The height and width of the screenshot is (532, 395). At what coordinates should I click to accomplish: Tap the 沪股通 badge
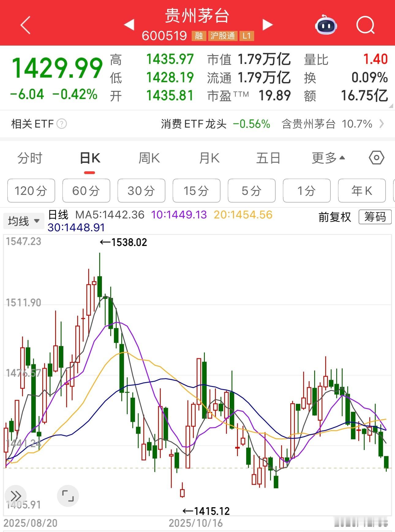pyautogui.click(x=223, y=36)
